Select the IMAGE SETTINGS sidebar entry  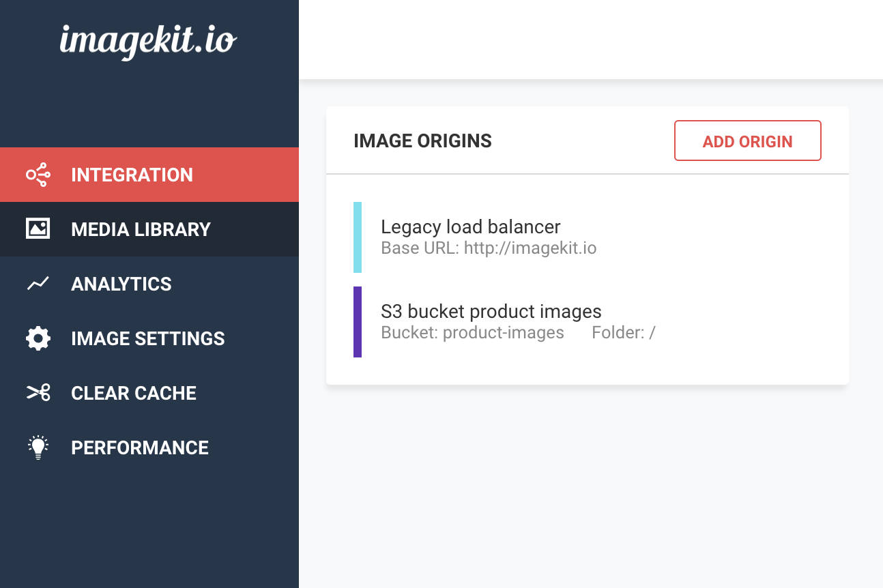[147, 338]
